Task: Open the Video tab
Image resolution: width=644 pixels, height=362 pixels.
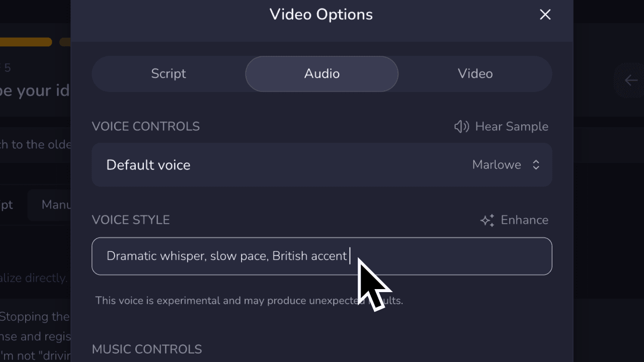Action: 475,74
